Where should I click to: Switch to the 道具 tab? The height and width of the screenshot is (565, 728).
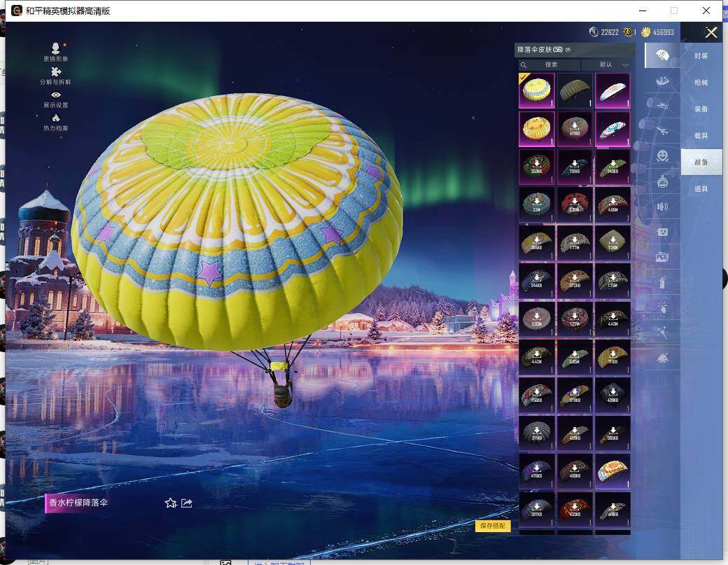pos(701,189)
